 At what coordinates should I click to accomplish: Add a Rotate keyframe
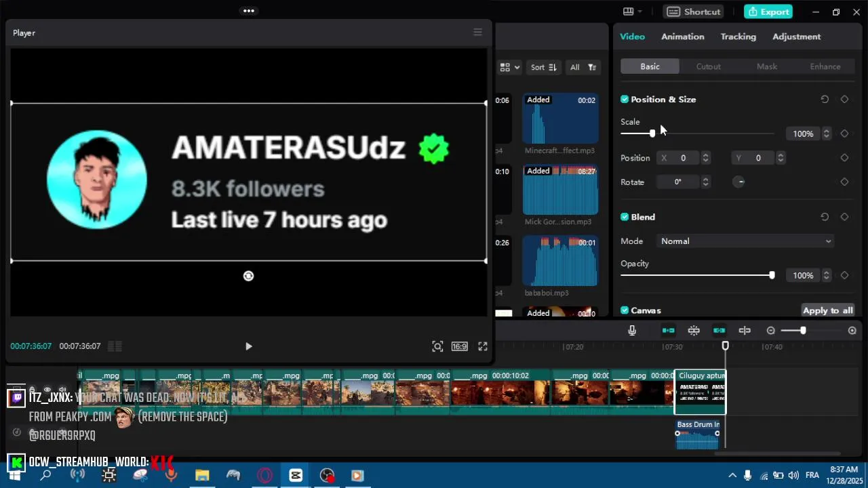pos(844,182)
